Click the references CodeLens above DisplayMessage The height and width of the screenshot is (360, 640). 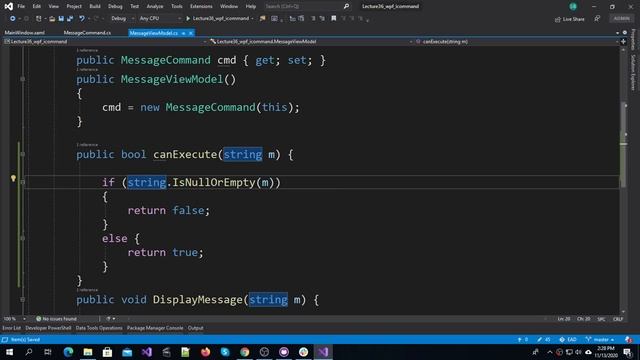(87, 290)
